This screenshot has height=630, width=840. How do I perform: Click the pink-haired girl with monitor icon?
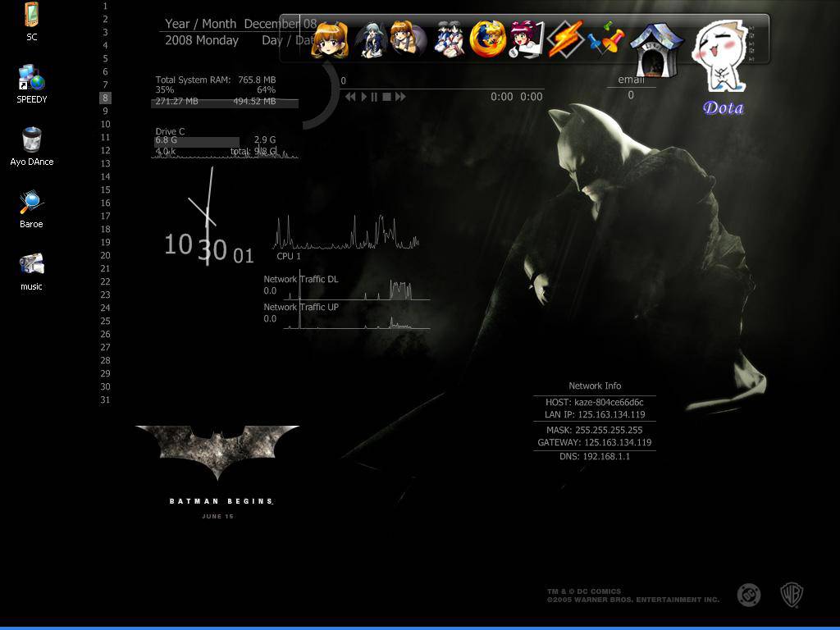coord(526,39)
